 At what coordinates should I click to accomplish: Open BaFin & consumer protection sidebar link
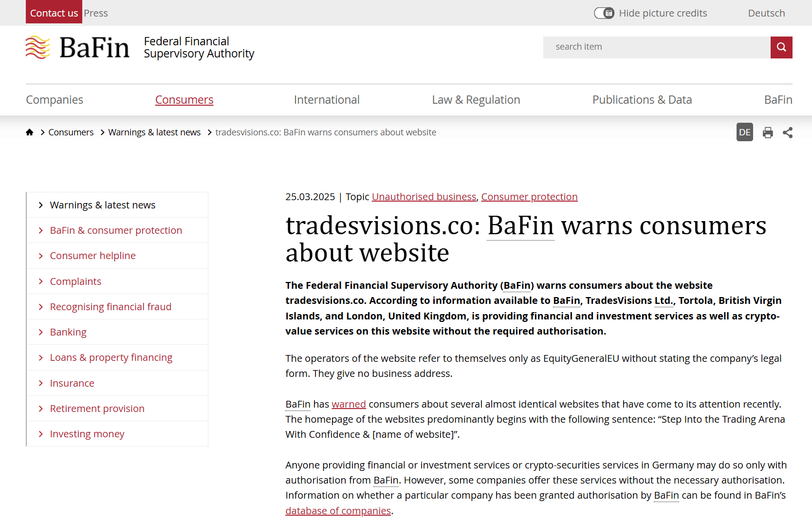tap(116, 230)
